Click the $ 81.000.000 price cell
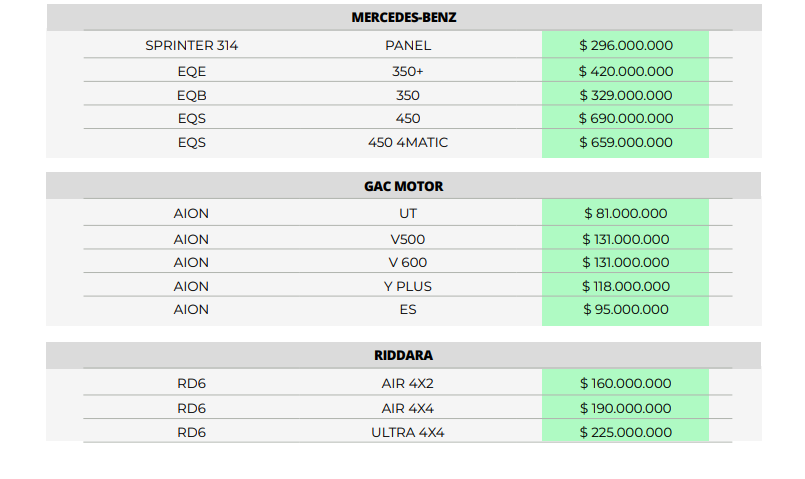The height and width of the screenshot is (479, 805). [x=626, y=213]
